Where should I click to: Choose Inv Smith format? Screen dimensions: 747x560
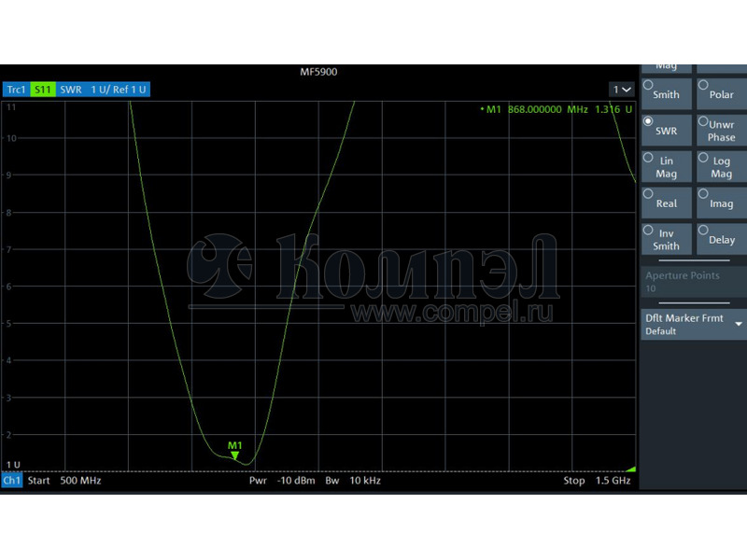click(666, 239)
